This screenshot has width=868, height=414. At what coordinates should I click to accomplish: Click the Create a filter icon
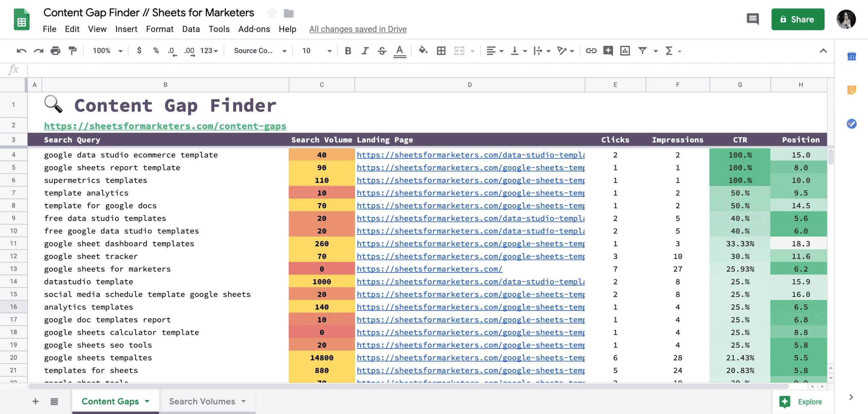[x=643, y=51]
